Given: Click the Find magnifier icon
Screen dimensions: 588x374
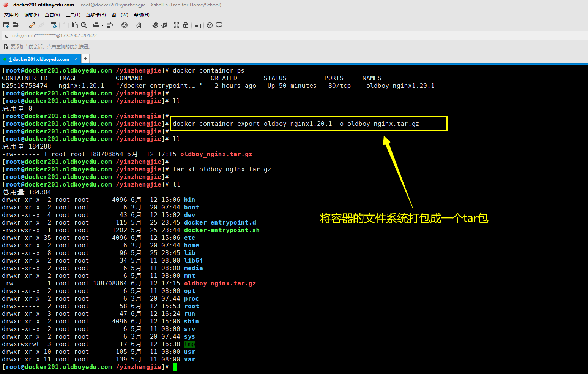Looking at the screenshot, I should 84,25.
